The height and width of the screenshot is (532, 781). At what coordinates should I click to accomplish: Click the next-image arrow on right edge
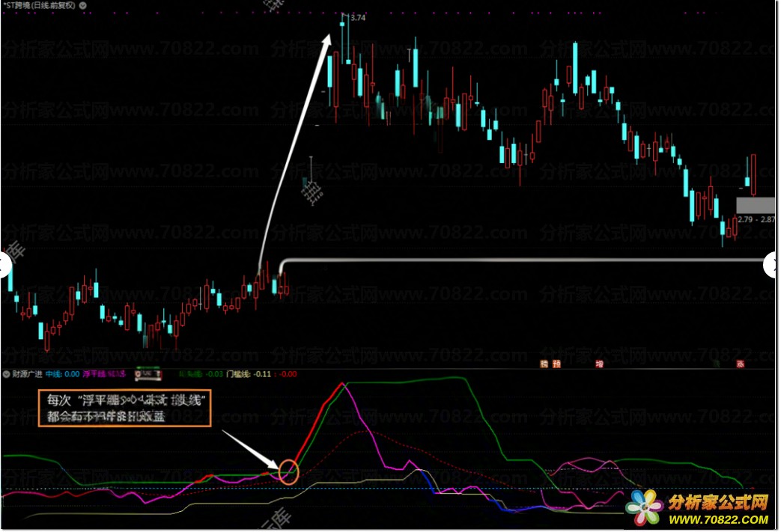771,265
